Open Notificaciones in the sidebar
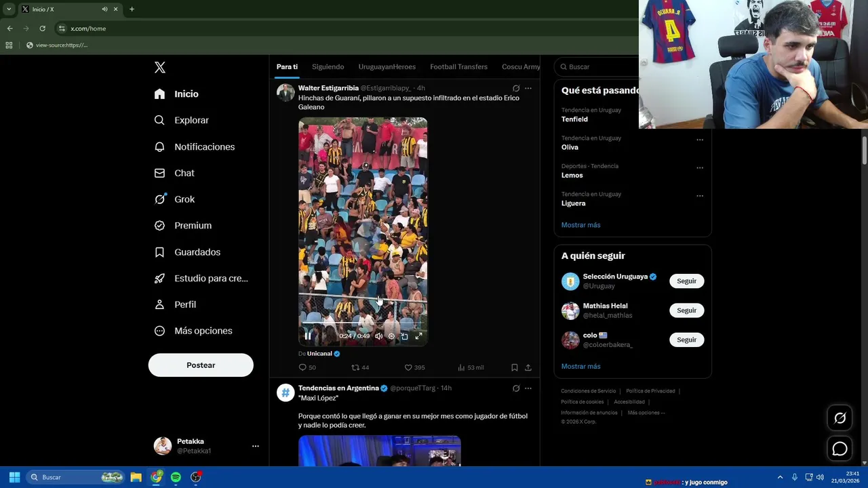 pyautogui.click(x=194, y=146)
